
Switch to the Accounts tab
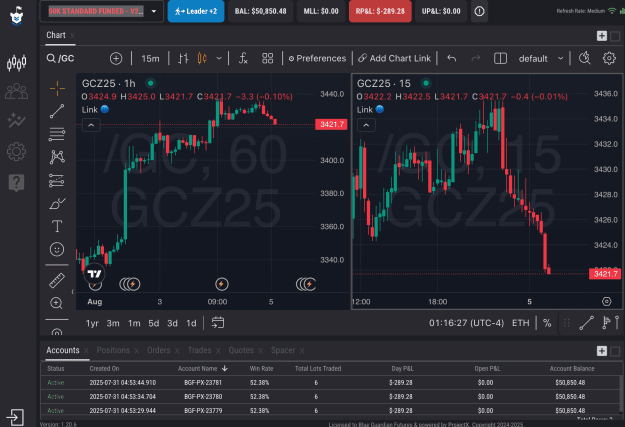click(63, 350)
